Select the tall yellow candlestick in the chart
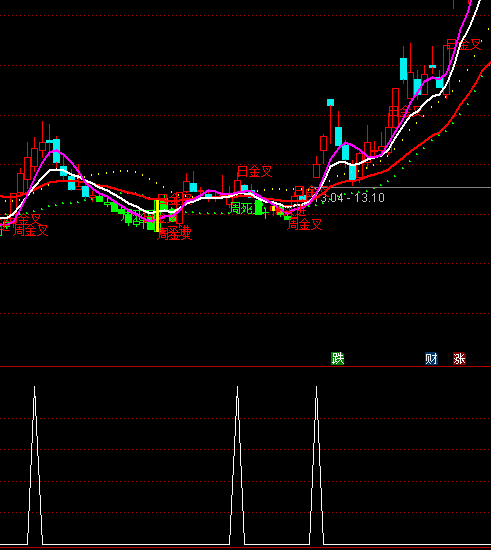Viewport: 491px width, 550px height. pyautogui.click(x=157, y=215)
